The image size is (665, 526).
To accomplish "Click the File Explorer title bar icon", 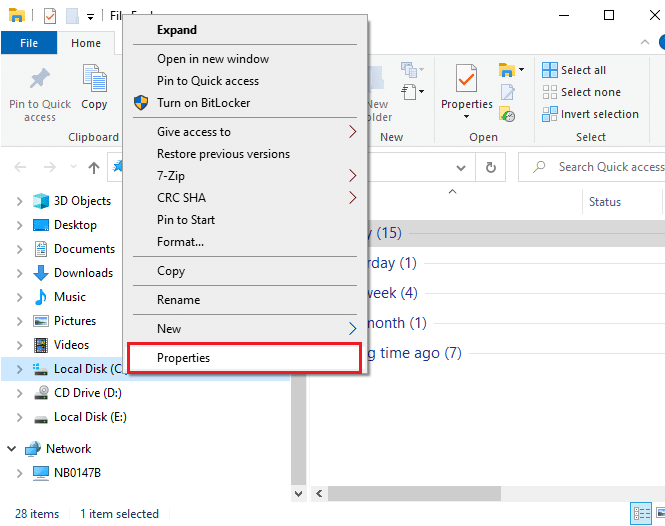I will 17,16.
